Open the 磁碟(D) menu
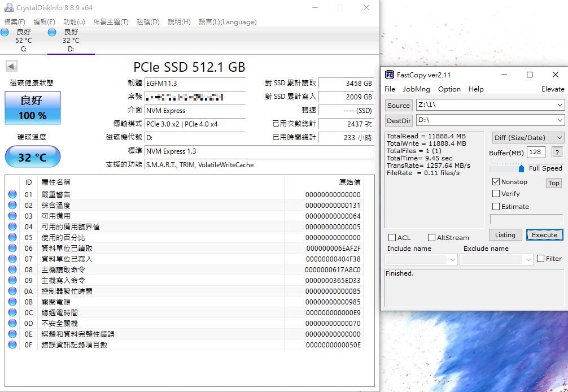Screen dimensions: 568x392 (x=148, y=21)
